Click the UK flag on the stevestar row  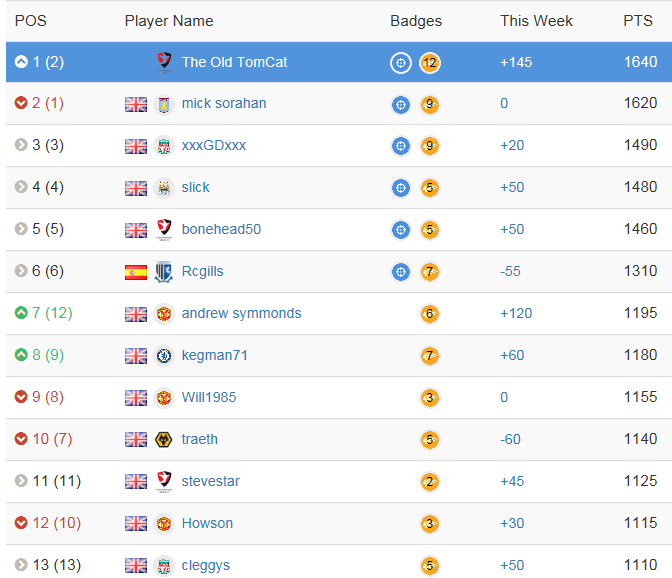pyautogui.click(x=136, y=482)
